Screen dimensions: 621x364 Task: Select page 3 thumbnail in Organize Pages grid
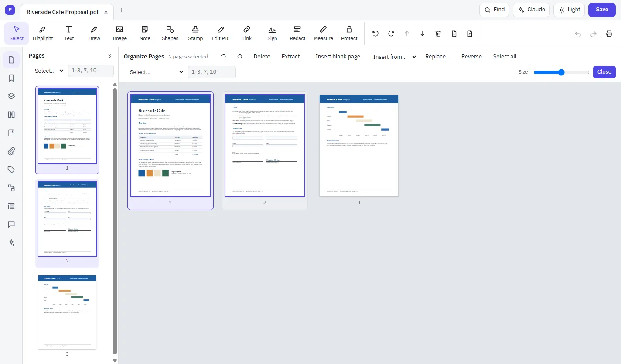click(359, 146)
